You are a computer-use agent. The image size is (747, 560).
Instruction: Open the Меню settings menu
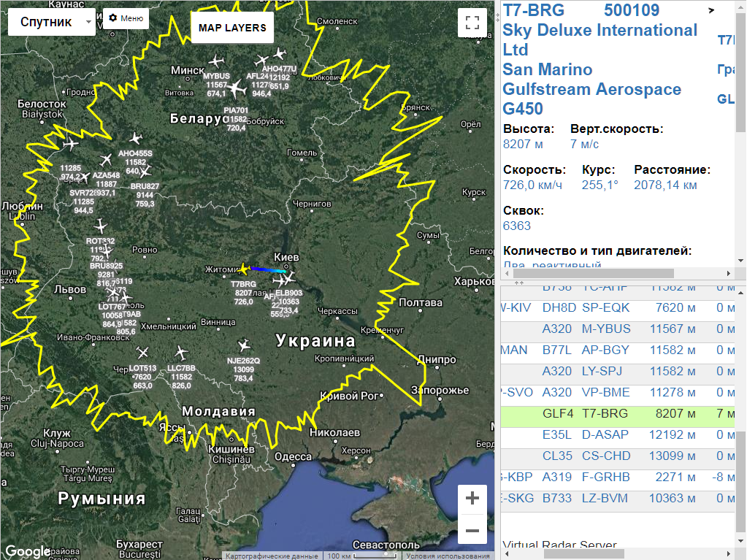tap(126, 18)
